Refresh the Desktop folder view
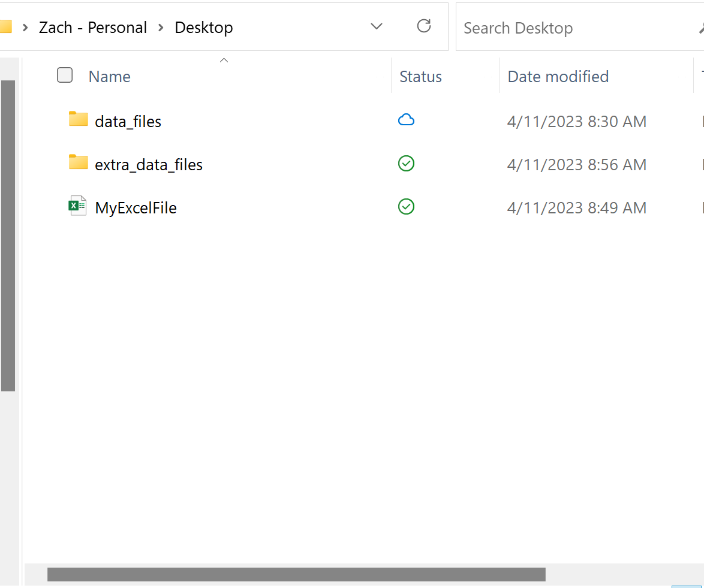 (424, 26)
